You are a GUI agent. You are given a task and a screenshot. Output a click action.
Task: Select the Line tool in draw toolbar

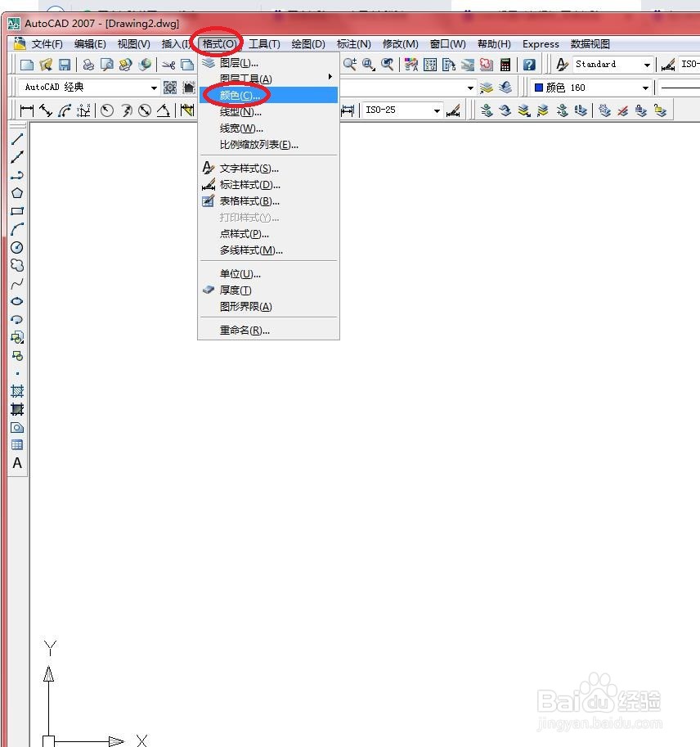click(17, 139)
